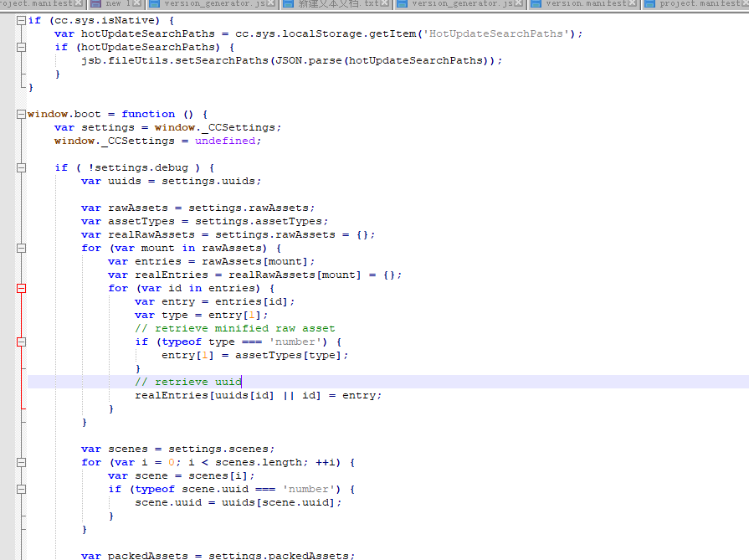Collapse the 'for (var i = 0; ...)' loop

(x=21, y=462)
